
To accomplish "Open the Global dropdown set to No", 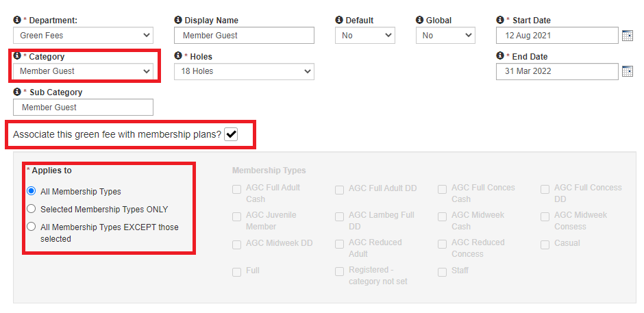I will 445,36.
